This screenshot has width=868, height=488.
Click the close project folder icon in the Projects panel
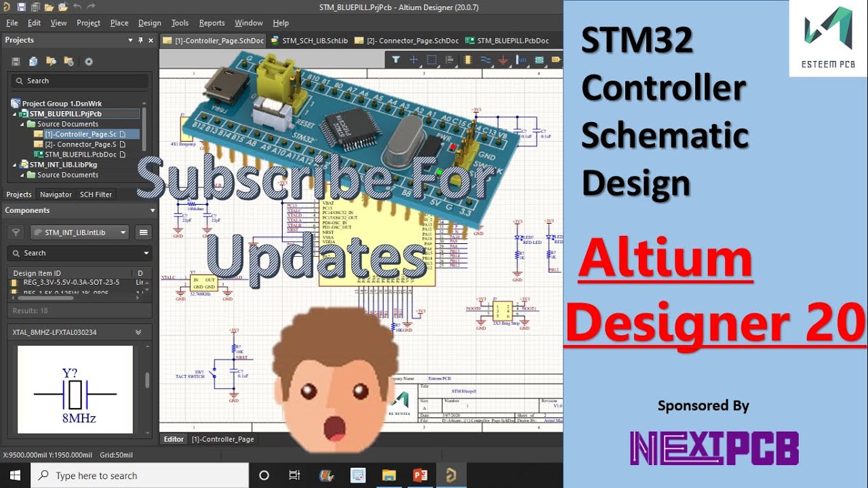[x=68, y=61]
